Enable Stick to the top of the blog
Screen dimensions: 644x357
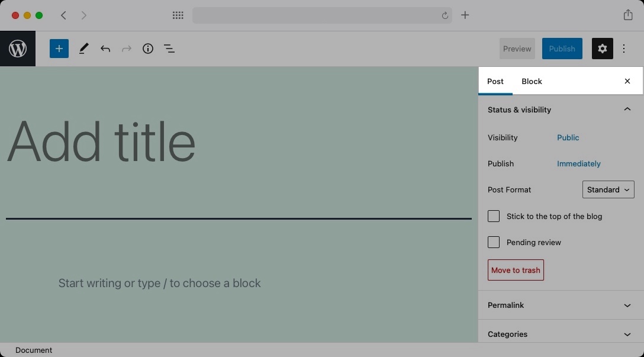494,216
